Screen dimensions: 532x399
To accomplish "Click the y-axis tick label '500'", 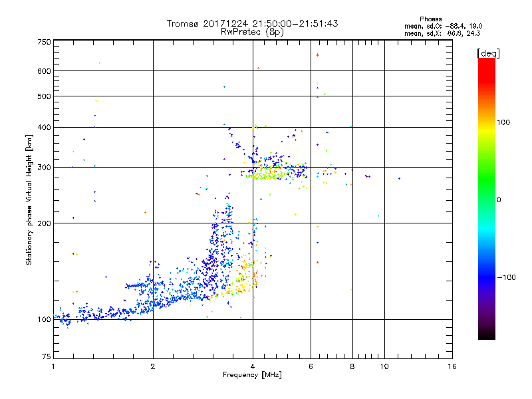I will (44, 96).
